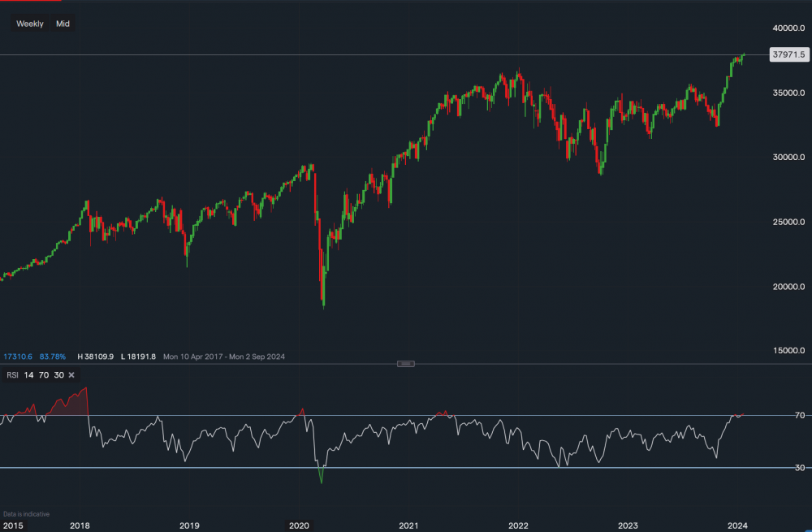Click the current price tag 37971.5
This screenshot has width=812, height=532.
(788, 54)
